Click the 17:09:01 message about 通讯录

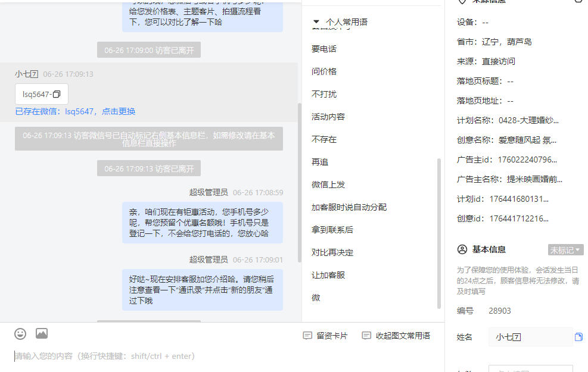pos(203,290)
